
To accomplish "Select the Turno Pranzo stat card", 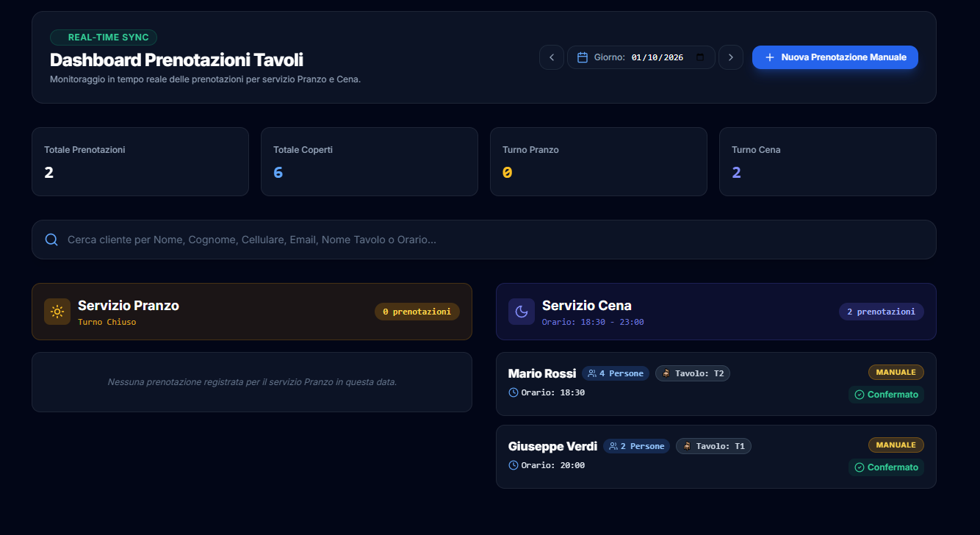I will coord(599,162).
